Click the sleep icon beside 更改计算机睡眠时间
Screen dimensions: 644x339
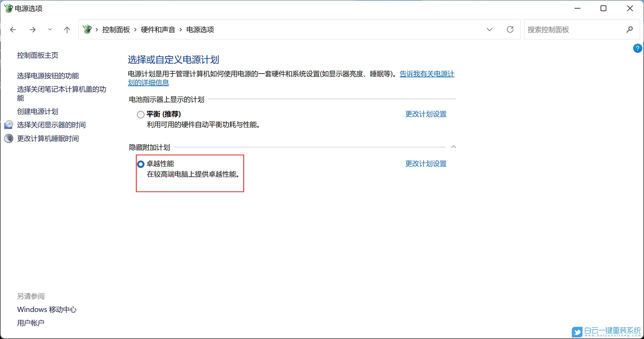point(9,138)
